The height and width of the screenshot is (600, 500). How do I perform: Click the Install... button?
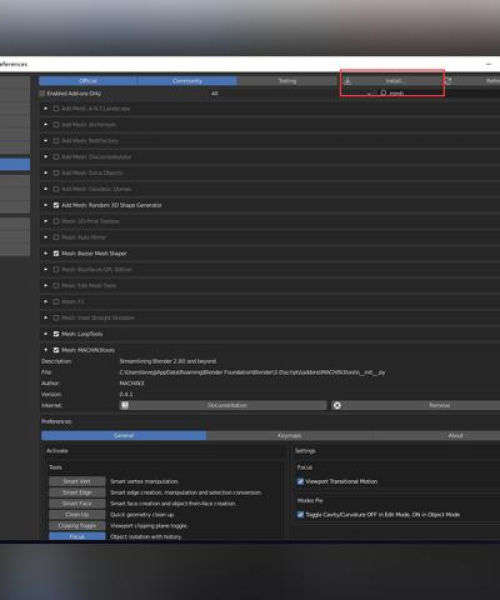(x=393, y=81)
